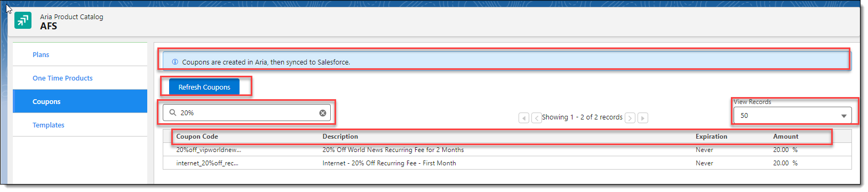Click the Aria Product Catalog app icon
This screenshot has width=868, height=192.
click(x=23, y=20)
